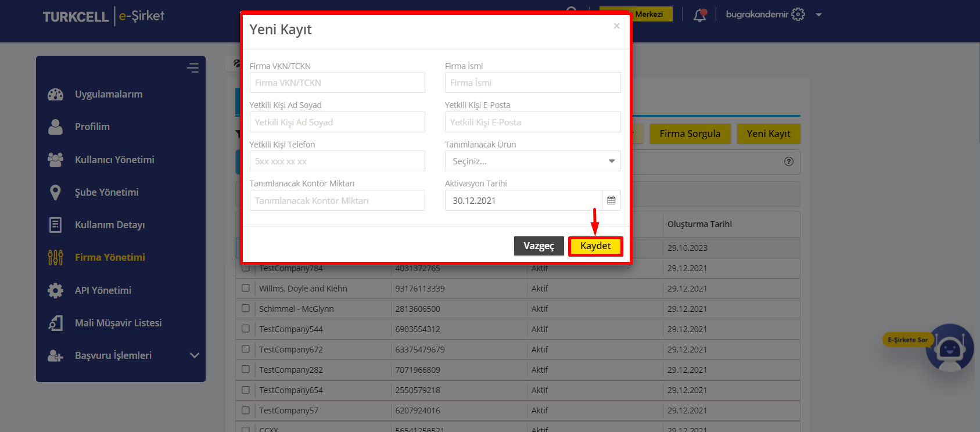Image resolution: width=980 pixels, height=432 pixels.
Task: Close the Yeni Kayıt dialog with X
Action: click(x=617, y=26)
